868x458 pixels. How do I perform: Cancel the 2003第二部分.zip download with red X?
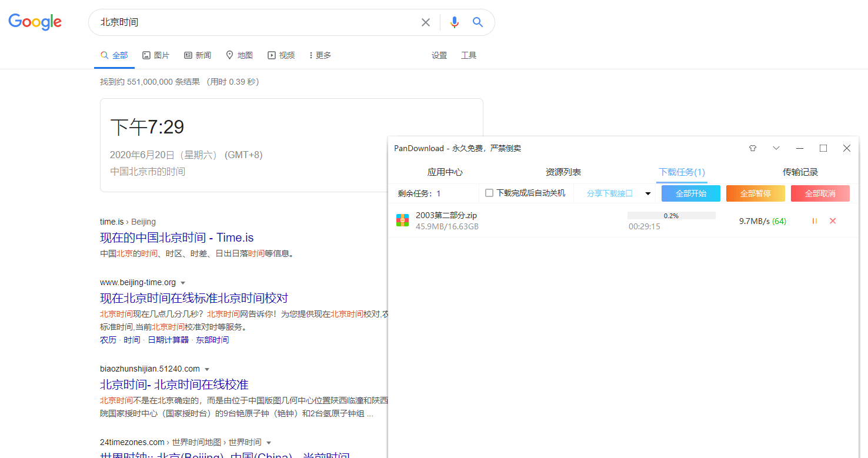[833, 221]
